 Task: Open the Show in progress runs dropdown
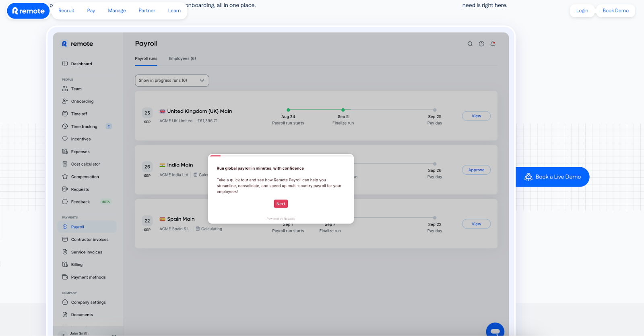(x=172, y=81)
